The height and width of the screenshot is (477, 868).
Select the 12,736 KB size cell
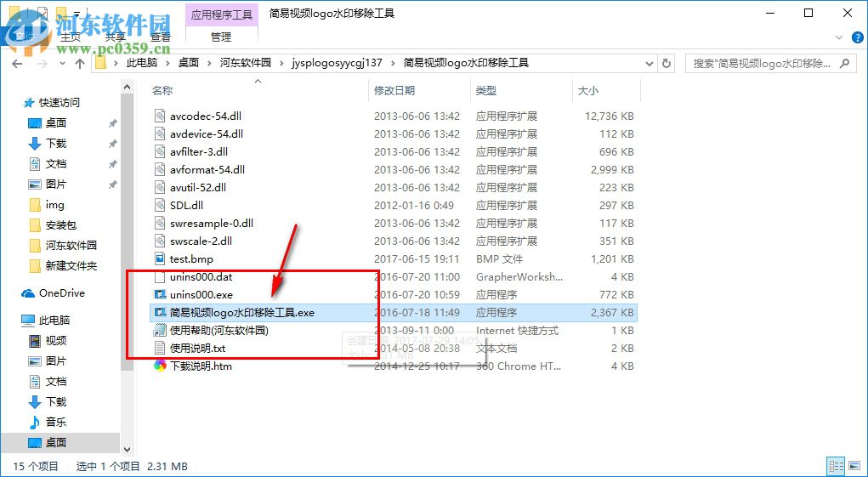(609, 116)
